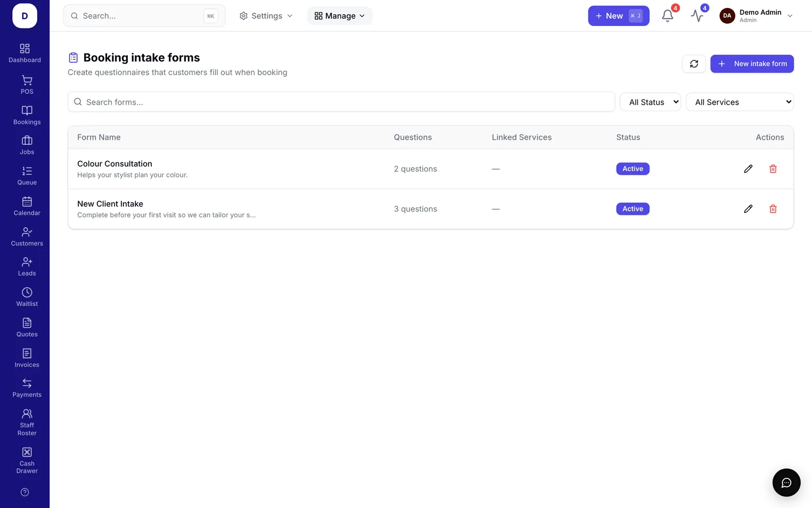
Task: Open the Quotes page
Action: [27, 328]
